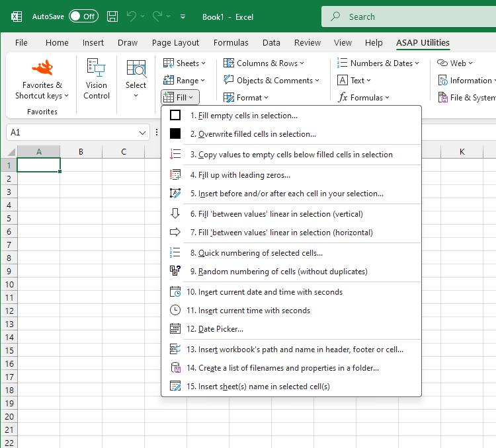Select Insert sheet(s) name in selected cells
This screenshot has width=496, height=448.
point(291,387)
